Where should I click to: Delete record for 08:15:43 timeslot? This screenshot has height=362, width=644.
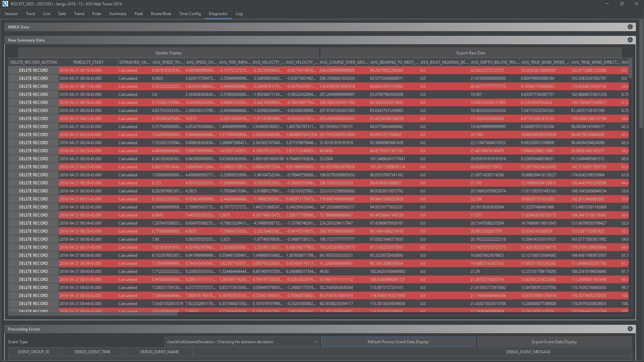click(33, 70)
